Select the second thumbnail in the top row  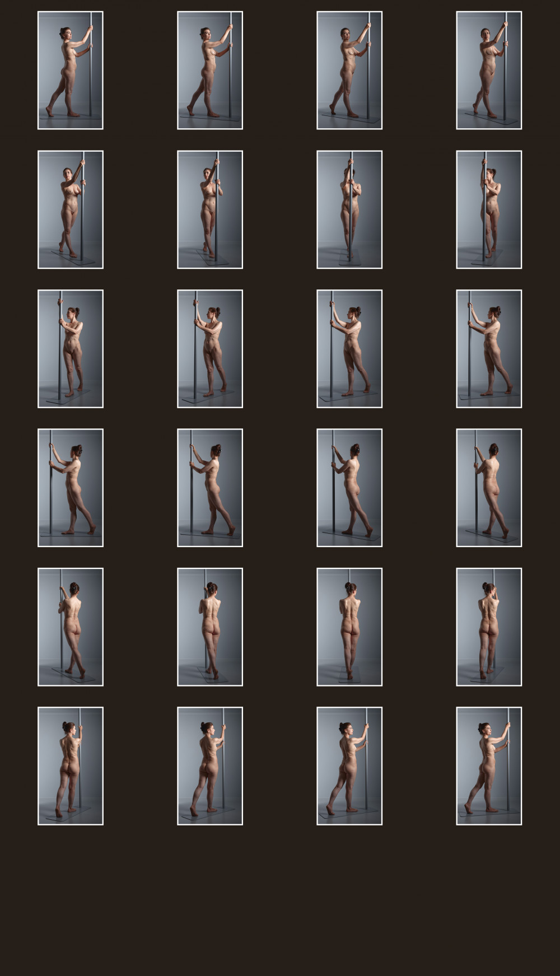pyautogui.click(x=210, y=71)
